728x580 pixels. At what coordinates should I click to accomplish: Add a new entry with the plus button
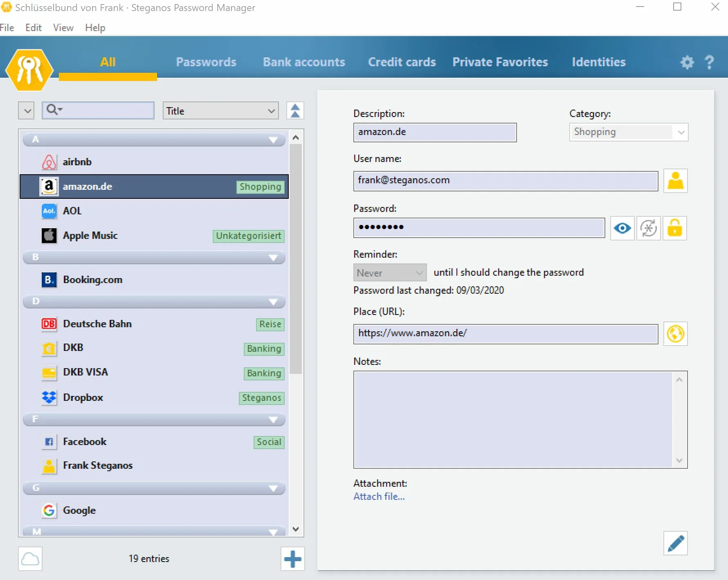292,559
